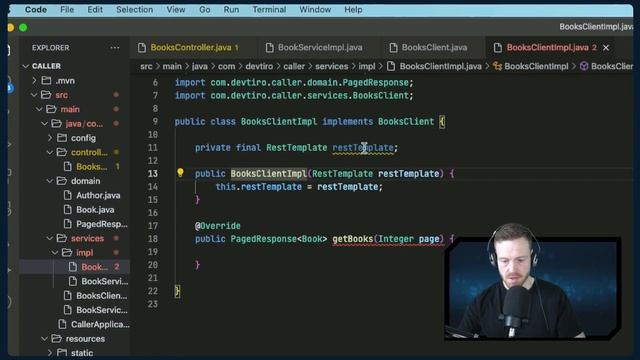640x360 pixels.
Task: Collapse the impl folder
Action: tap(56, 253)
